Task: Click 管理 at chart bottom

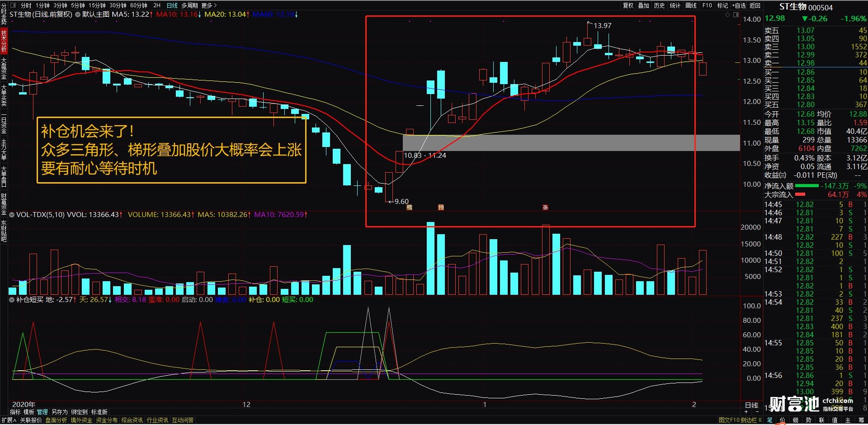Action: (42, 412)
